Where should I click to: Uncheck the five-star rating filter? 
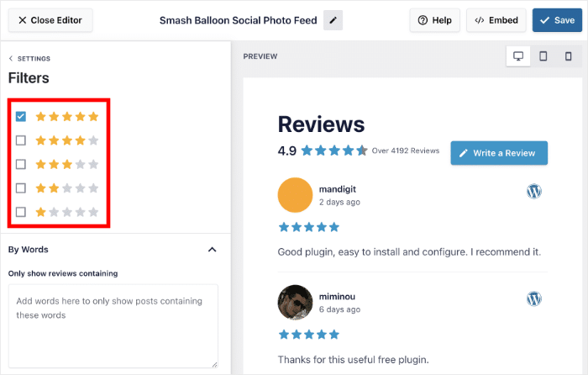click(x=21, y=116)
